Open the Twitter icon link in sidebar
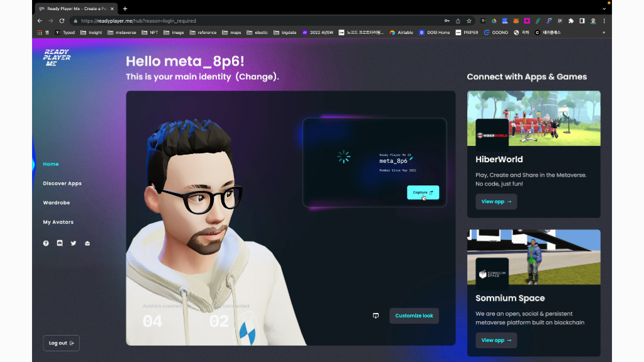This screenshot has width=644, height=362. [x=74, y=243]
